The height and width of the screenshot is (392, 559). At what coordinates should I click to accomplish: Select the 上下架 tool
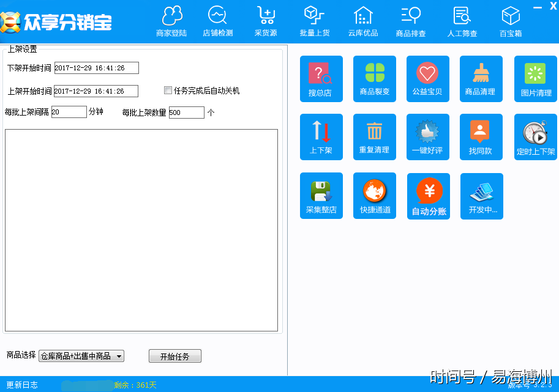321,137
